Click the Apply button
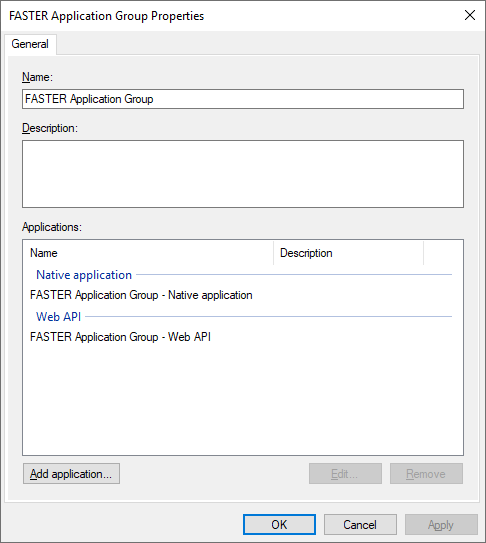The image size is (486, 543). point(441,524)
